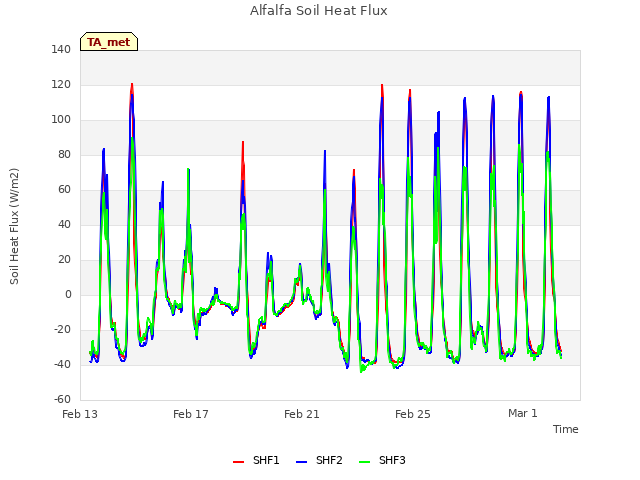
Task: Toggle the SHF1 series in the legend
Action: click(x=256, y=460)
